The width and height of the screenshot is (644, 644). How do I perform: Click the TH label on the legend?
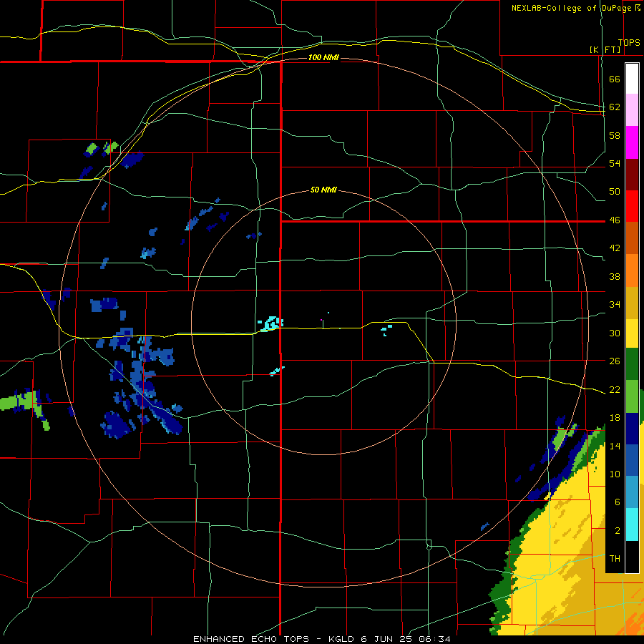615,559
